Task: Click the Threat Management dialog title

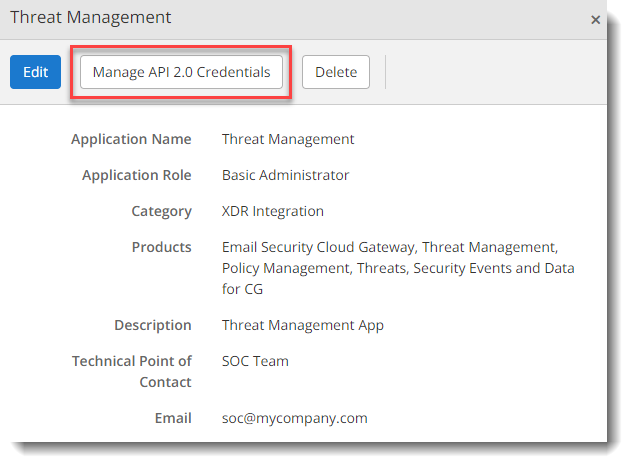Action: tap(90, 18)
